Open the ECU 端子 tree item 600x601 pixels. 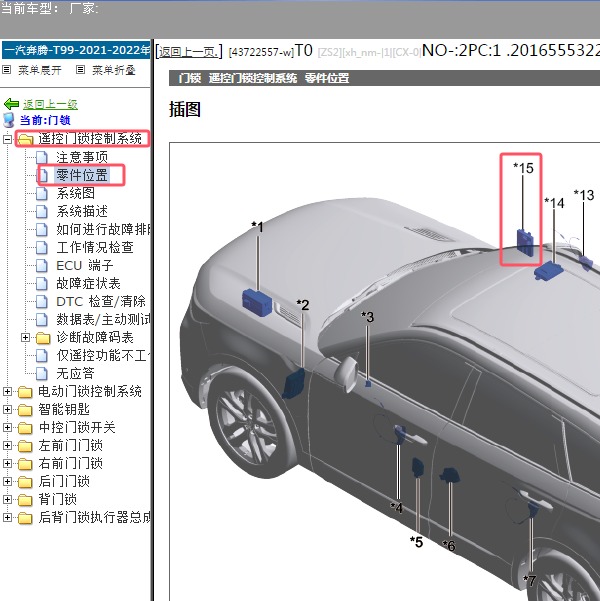pos(85,265)
